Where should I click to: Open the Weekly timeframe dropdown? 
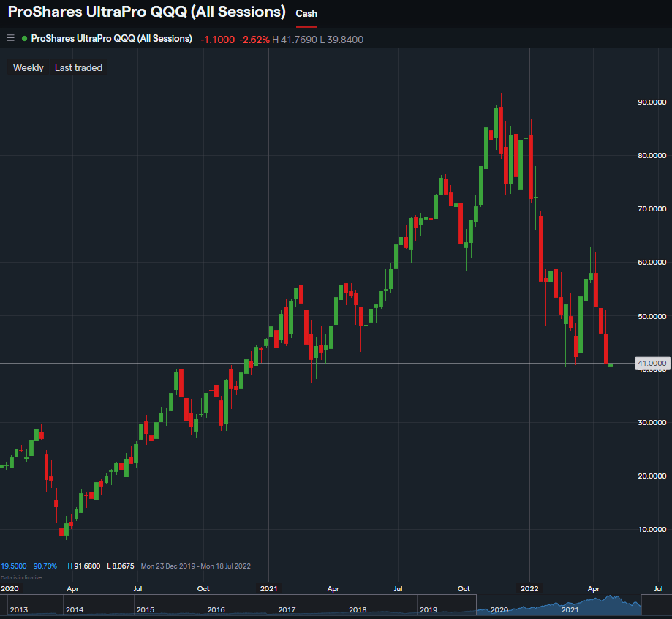point(29,67)
